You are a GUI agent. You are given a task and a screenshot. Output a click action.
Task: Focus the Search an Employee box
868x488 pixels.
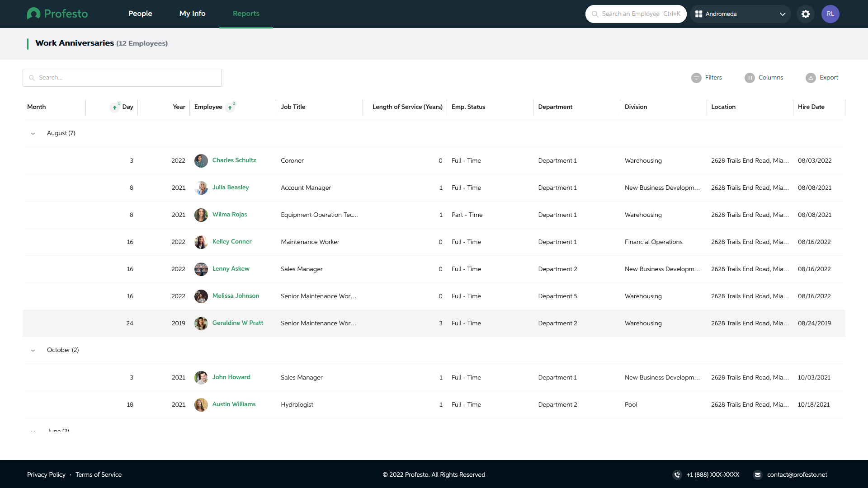[636, 14]
